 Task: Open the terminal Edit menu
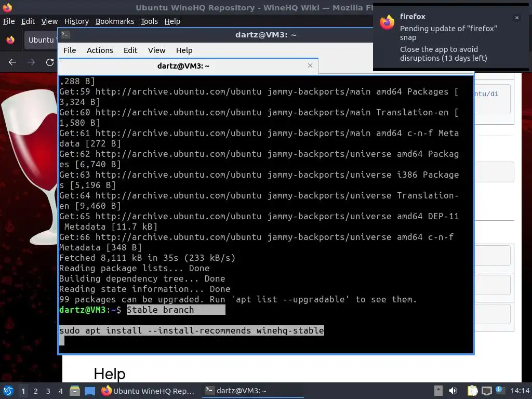tap(130, 50)
